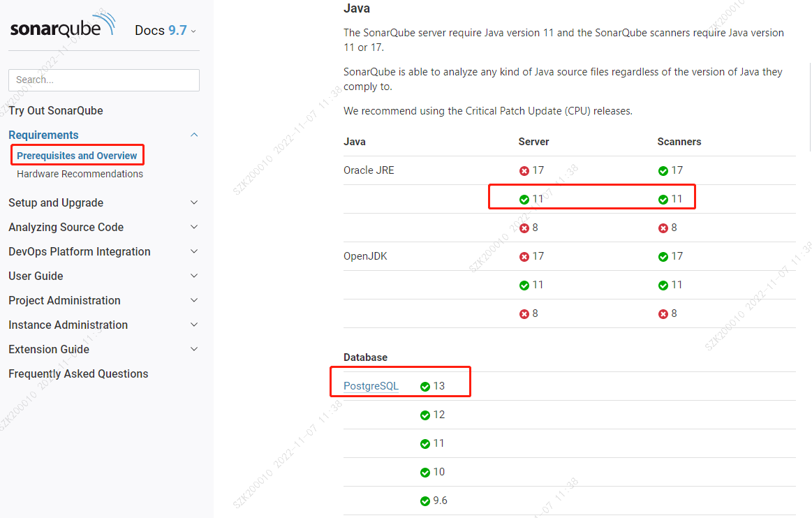Image resolution: width=812 pixels, height=518 pixels.
Task: Click the Oracle JRE row label
Action: (369, 170)
